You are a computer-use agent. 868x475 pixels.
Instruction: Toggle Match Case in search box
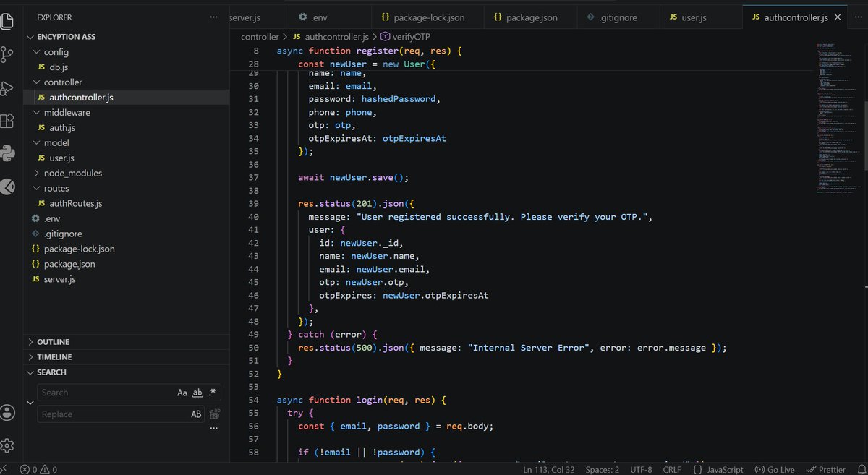coord(182,393)
